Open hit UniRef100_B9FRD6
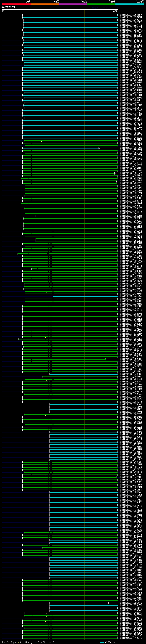This screenshot has height=644, width=146. 131,140
